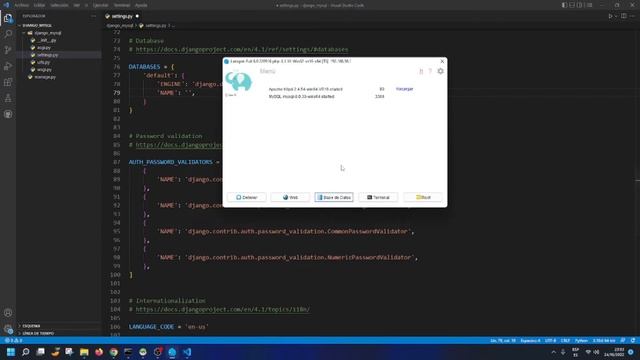The width and height of the screenshot is (640, 360).
Task: Open asgi.py in file tree
Action: 44,47
